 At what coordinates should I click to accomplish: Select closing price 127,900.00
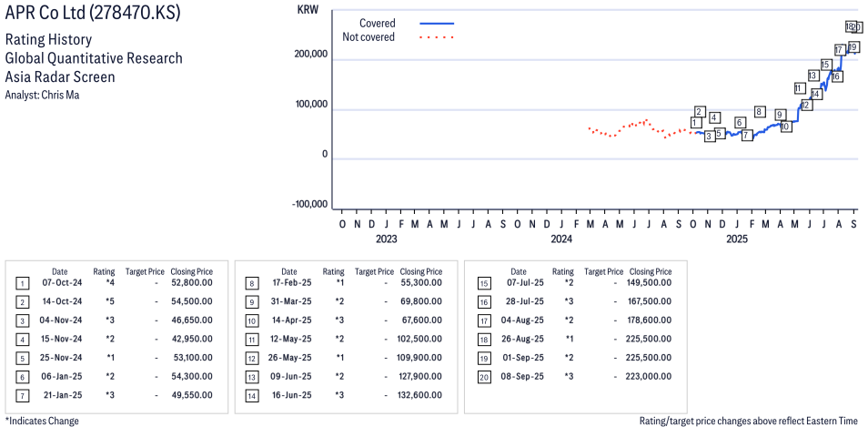[419, 377]
